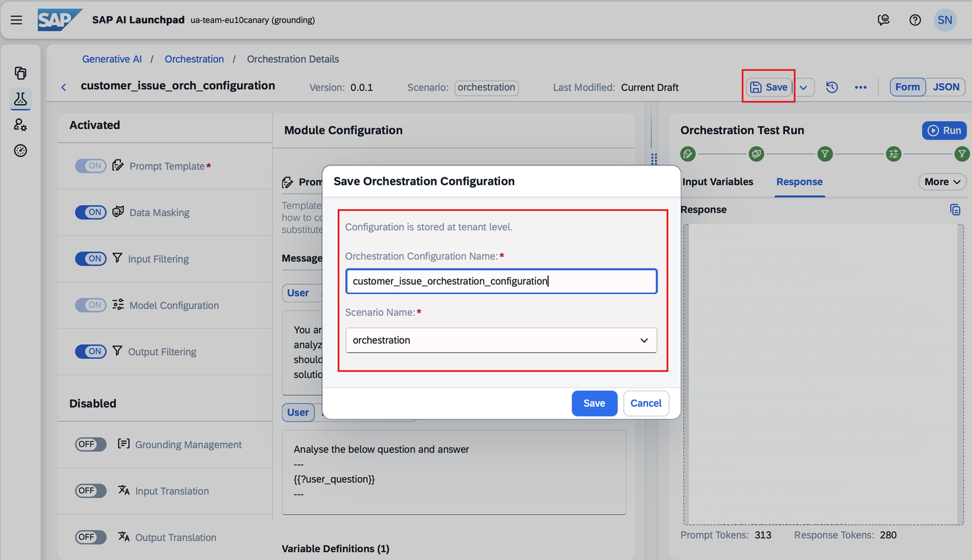Click the Output Translation language icon
The height and width of the screenshot is (560, 972).
pos(124,537)
